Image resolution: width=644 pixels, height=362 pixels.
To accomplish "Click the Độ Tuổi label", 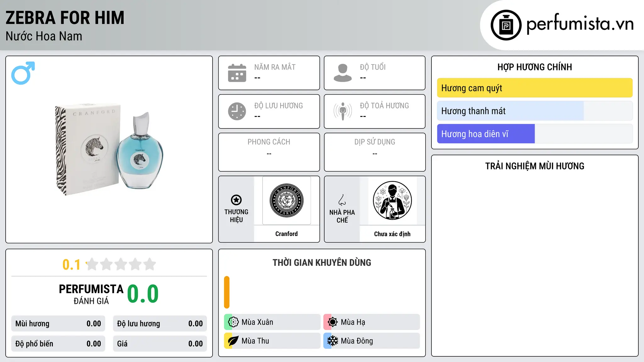I will [373, 67].
